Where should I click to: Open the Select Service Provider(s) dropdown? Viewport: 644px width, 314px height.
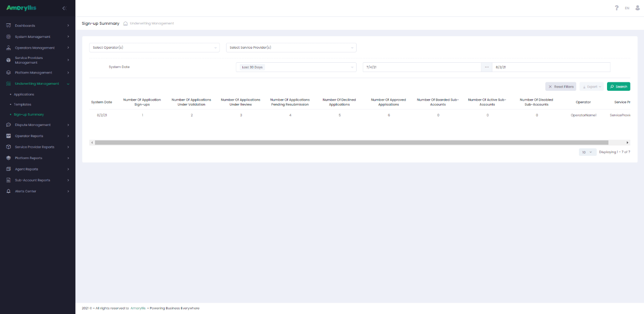(291, 48)
